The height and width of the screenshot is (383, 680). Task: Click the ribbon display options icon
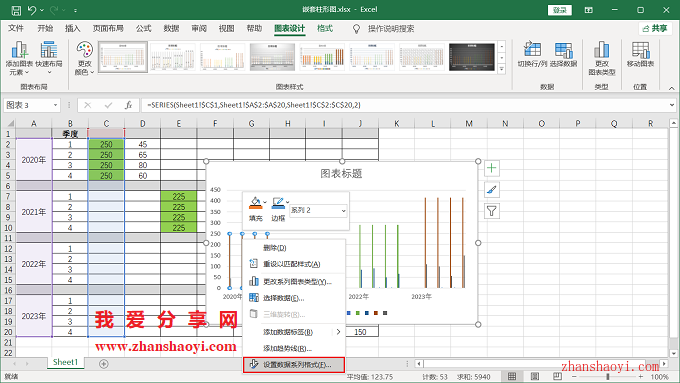[x=588, y=10]
